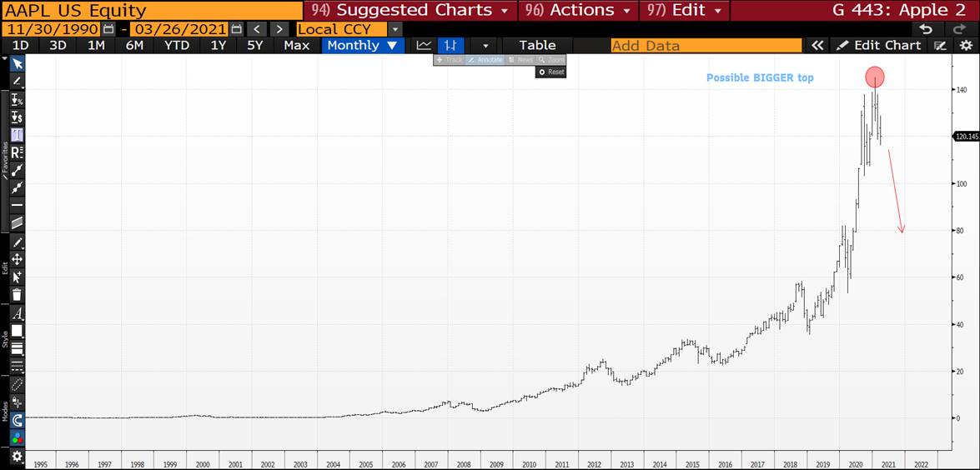Select the 1D time range

(x=21, y=46)
